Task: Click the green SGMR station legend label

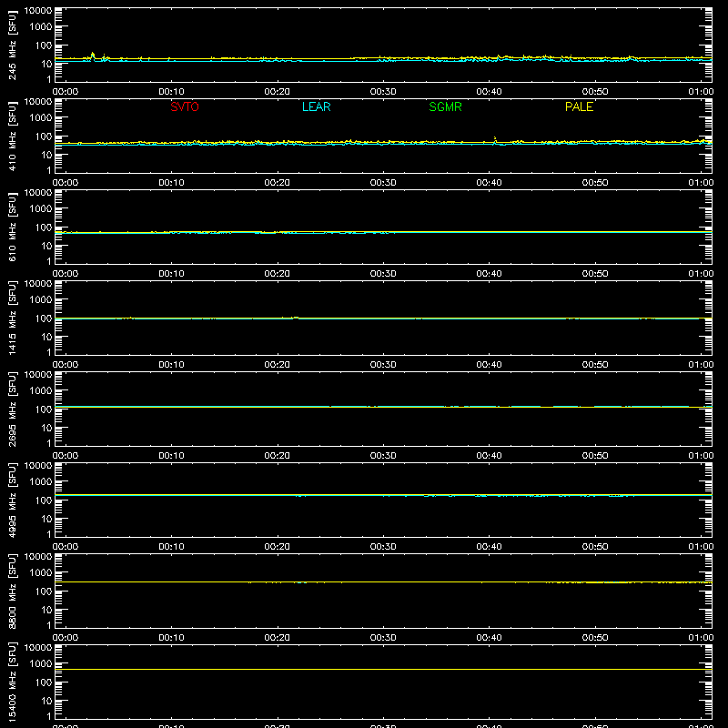Action: tap(445, 106)
